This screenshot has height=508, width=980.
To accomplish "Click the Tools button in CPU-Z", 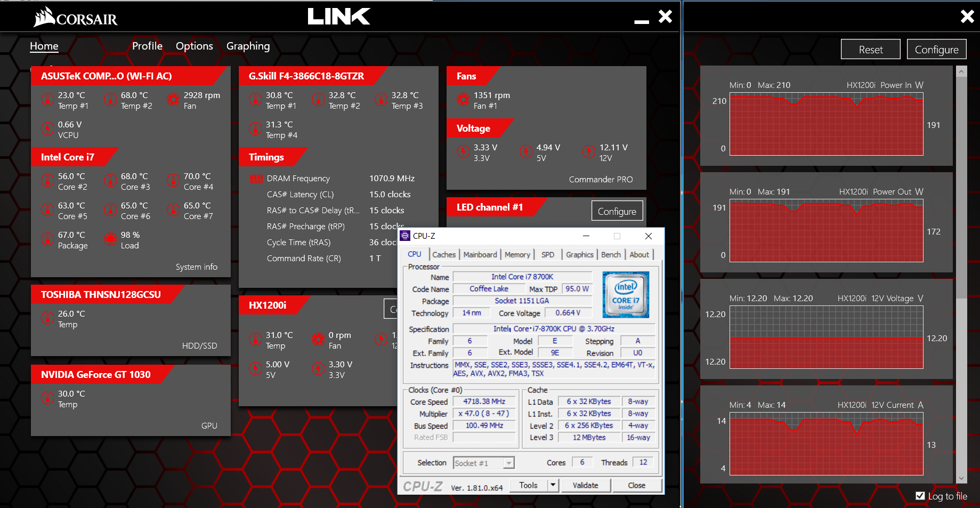I will (x=528, y=485).
